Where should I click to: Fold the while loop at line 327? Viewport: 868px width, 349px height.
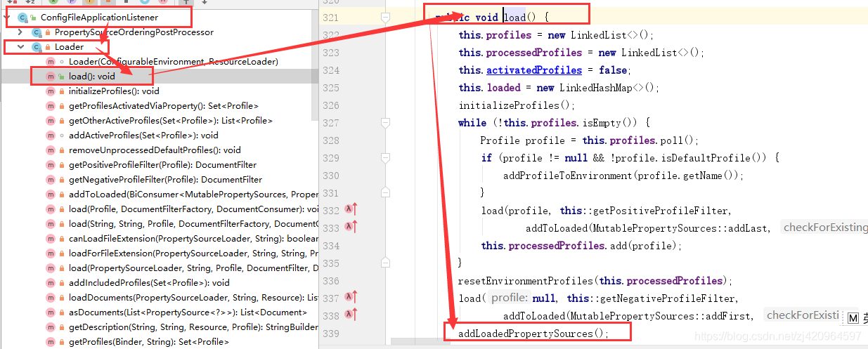[385, 122]
